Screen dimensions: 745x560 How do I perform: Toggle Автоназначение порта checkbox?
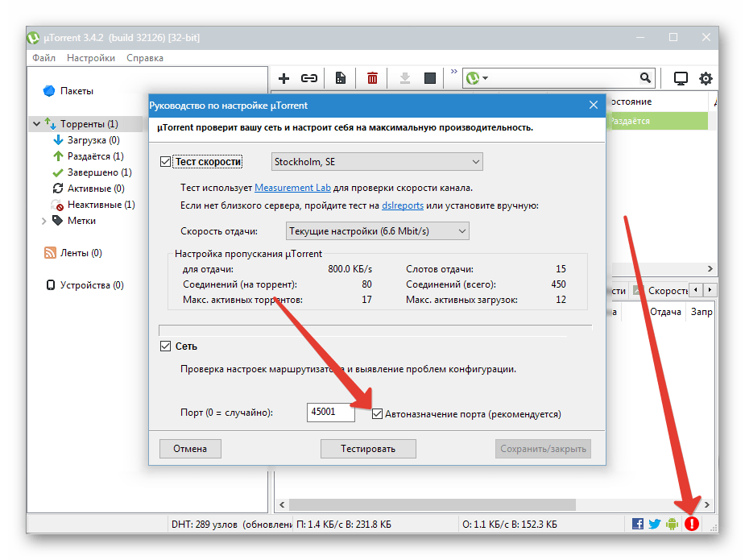coord(377,414)
